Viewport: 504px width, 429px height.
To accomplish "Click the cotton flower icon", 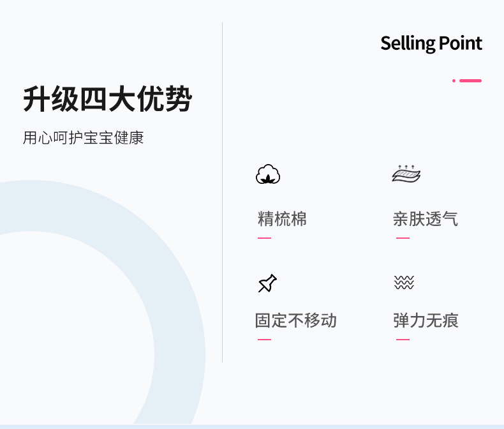I will [x=268, y=174].
